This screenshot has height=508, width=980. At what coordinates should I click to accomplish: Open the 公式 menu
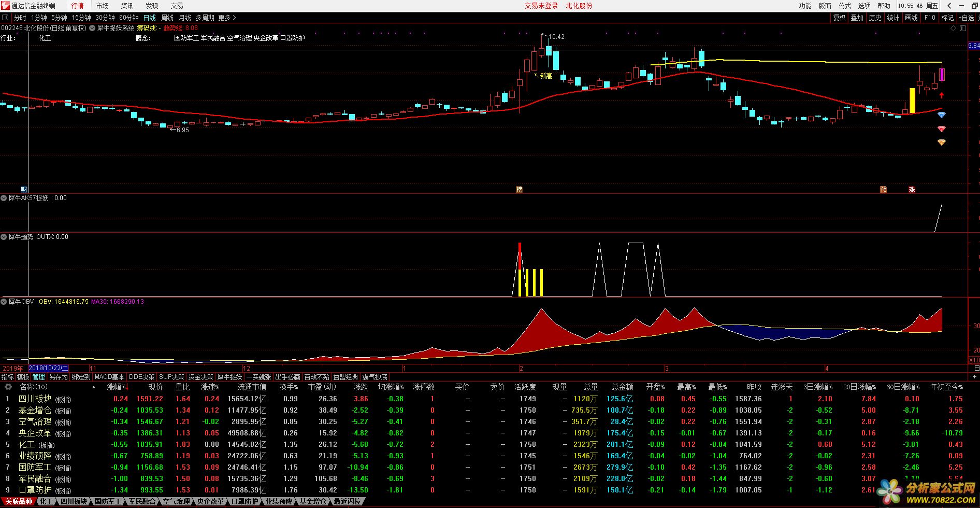pos(844,6)
